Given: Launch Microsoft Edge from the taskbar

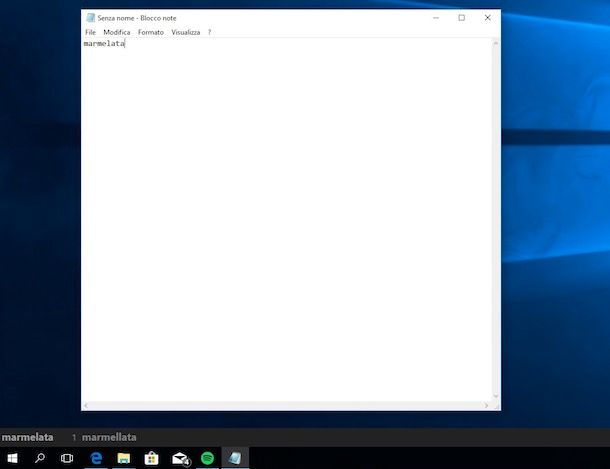Looking at the screenshot, I should pyautogui.click(x=96, y=458).
